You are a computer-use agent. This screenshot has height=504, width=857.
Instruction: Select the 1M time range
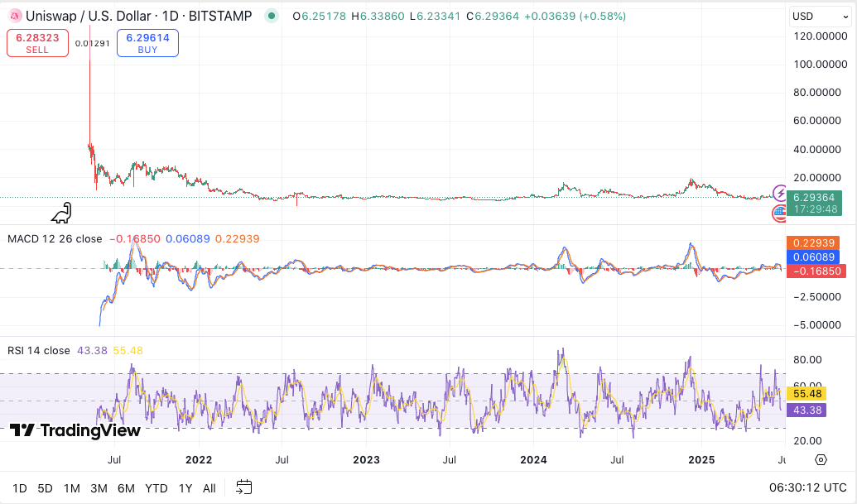71,488
